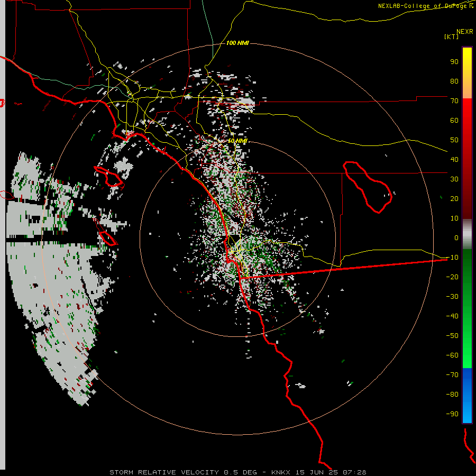Image resolution: width=476 pixels, height=476 pixels.
Task: Click the positive 90 scale label
Action: point(454,62)
